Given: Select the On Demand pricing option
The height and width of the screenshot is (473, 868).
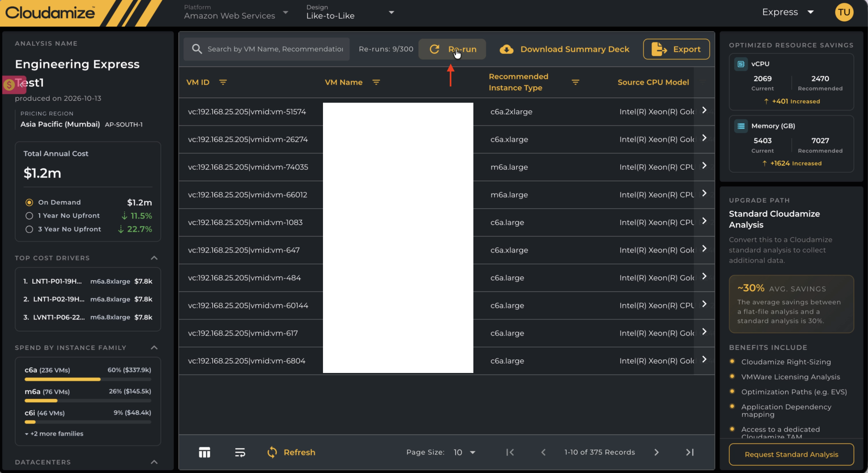Looking at the screenshot, I should click(29, 202).
